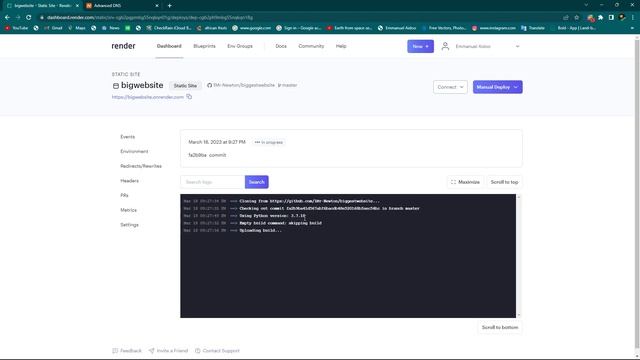This screenshot has height=360, width=640.
Task: Open the Manual Deploy dropdown
Action: coord(498,87)
